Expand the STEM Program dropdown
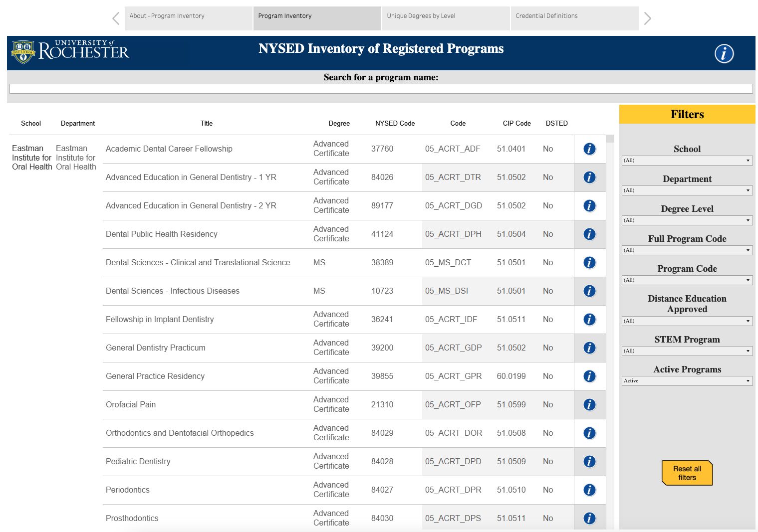 [687, 351]
